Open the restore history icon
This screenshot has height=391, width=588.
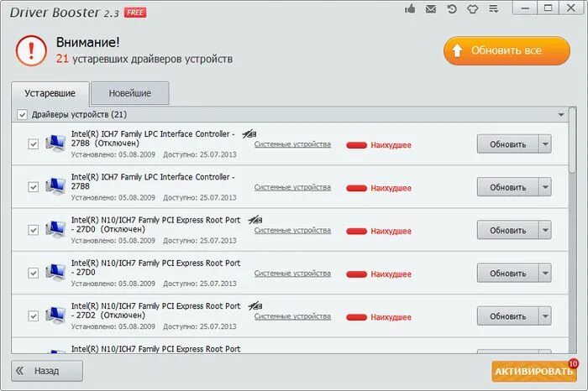point(452,8)
